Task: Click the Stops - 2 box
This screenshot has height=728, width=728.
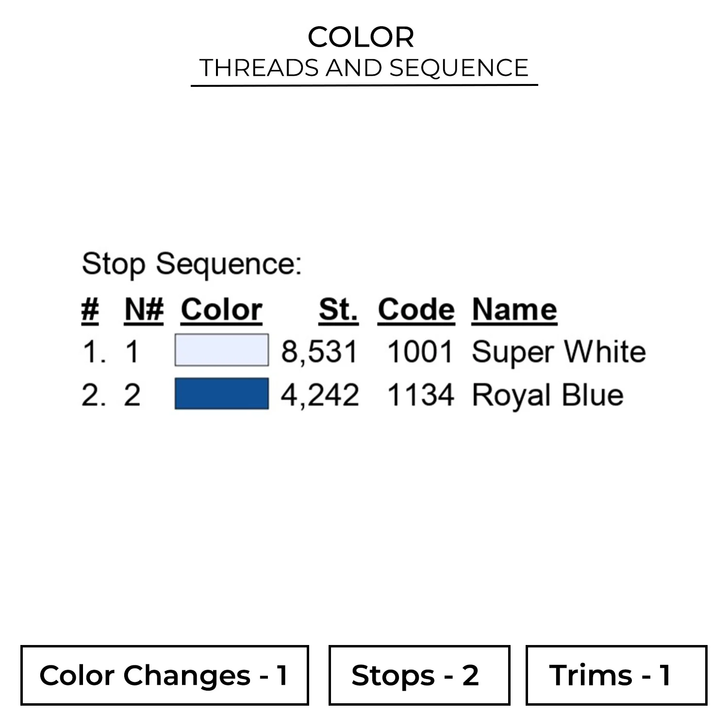Action: click(419, 675)
